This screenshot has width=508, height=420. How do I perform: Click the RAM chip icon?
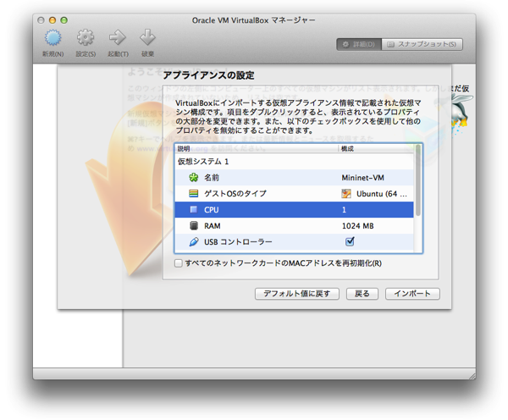(193, 226)
